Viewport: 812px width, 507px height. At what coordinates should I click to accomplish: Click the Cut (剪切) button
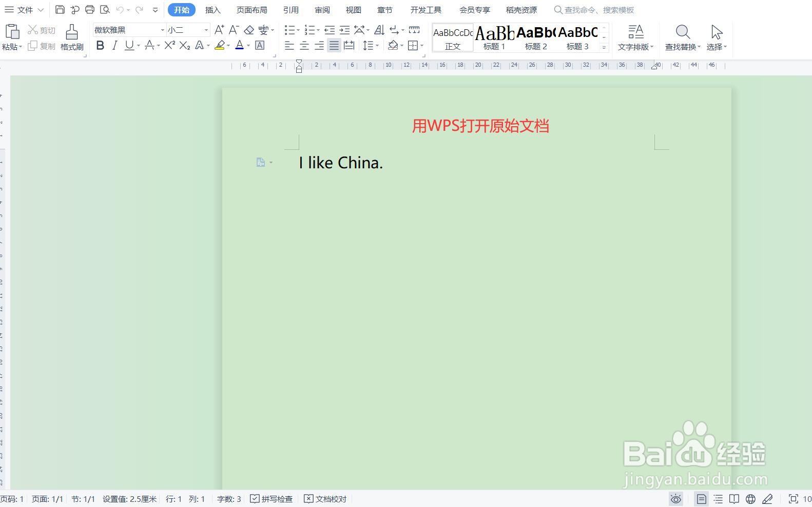42,30
